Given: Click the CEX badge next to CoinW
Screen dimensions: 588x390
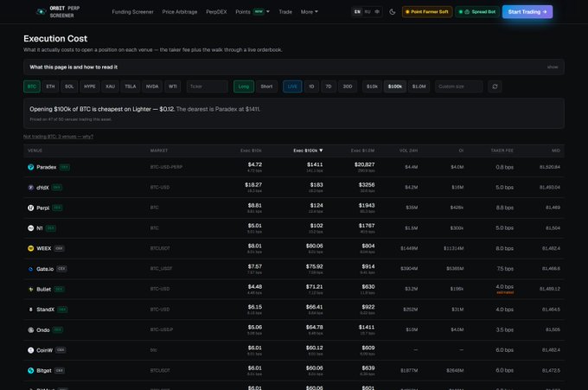Looking at the screenshot, I should (61, 350).
